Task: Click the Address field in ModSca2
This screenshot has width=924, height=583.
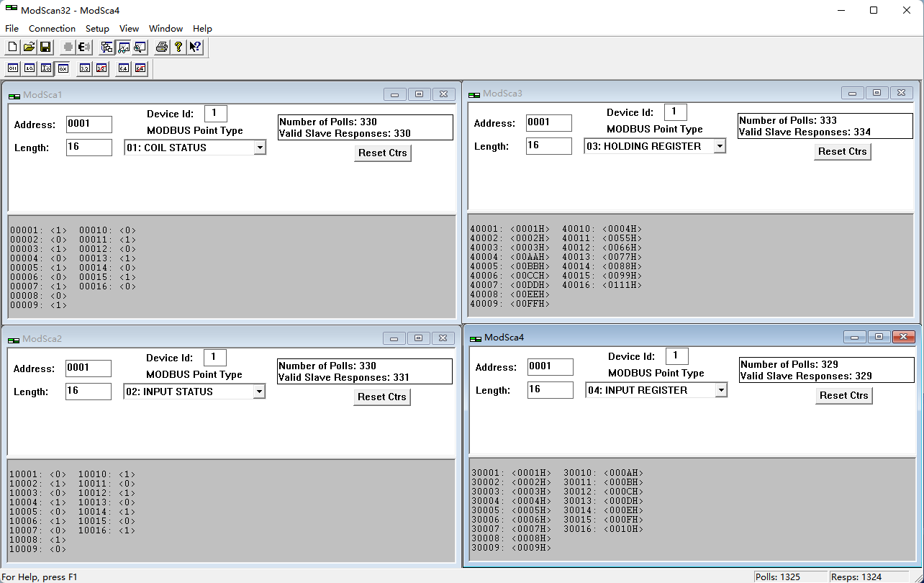Action: (89, 369)
